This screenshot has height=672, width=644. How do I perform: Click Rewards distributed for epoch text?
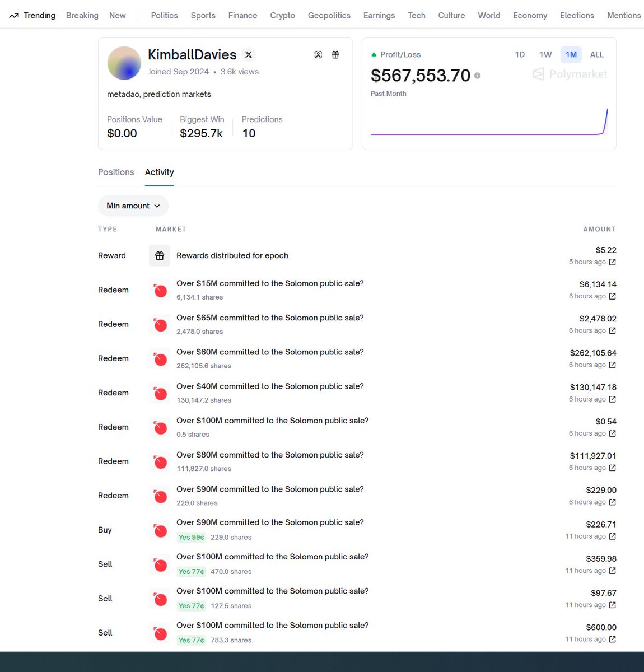click(232, 255)
